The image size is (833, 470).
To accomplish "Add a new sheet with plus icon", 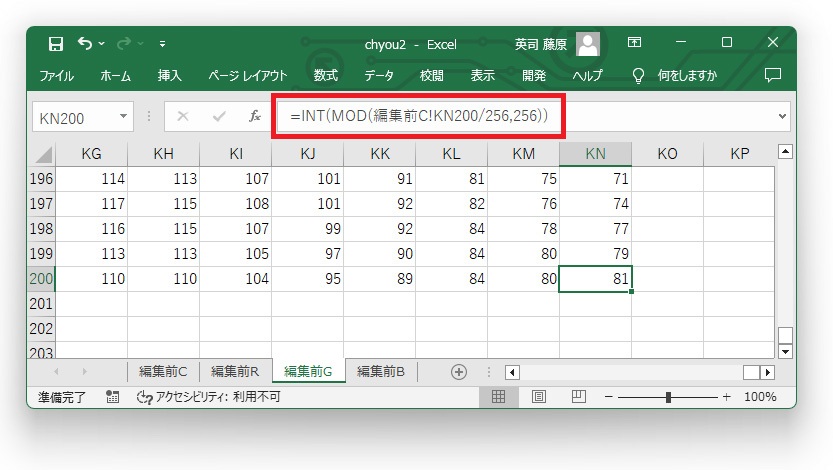I will [x=458, y=372].
